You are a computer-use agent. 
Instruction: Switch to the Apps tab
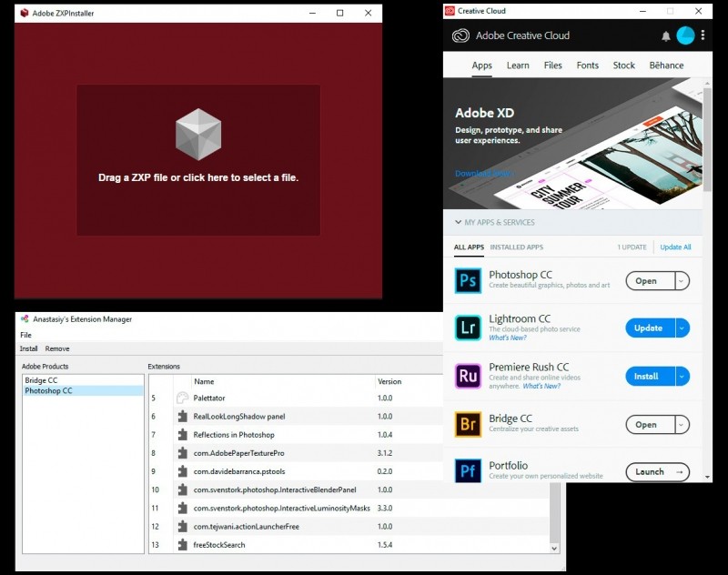[482, 66]
